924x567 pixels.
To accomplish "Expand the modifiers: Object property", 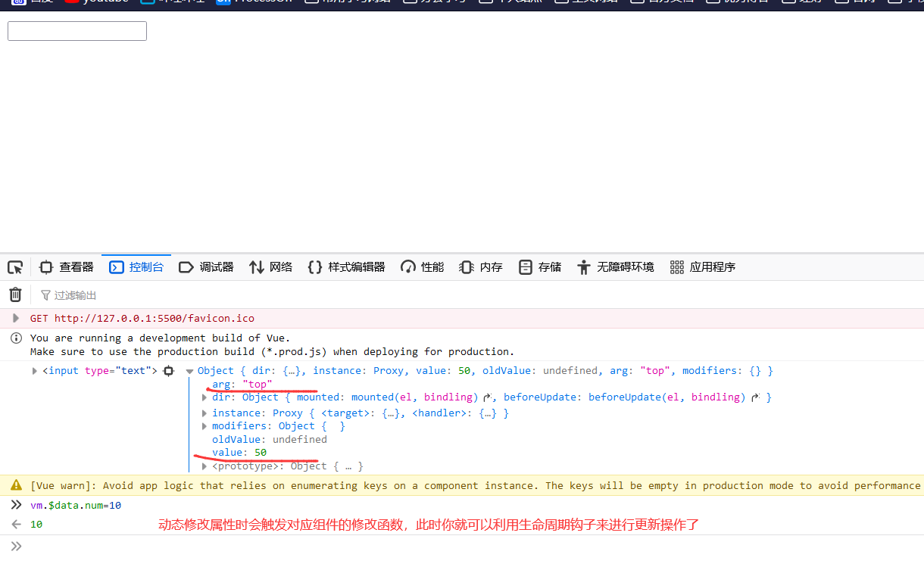I will [204, 425].
